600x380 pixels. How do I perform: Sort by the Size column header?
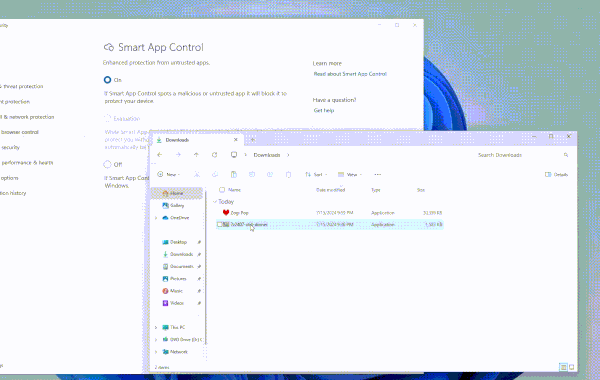[x=421, y=190]
